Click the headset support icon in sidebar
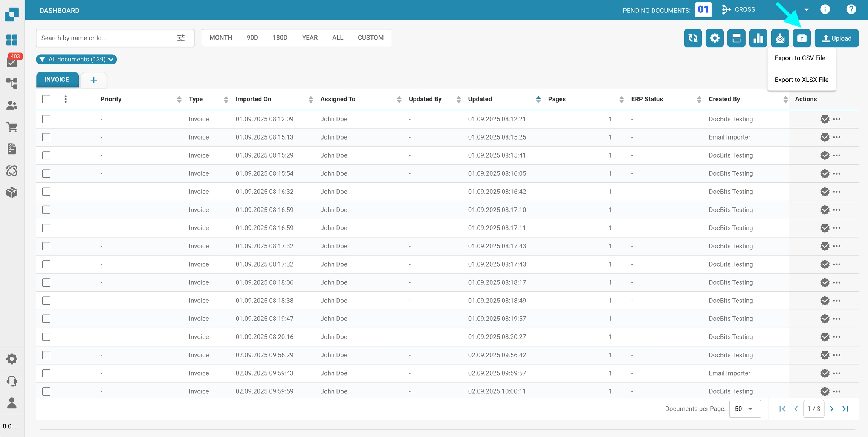 12,381
